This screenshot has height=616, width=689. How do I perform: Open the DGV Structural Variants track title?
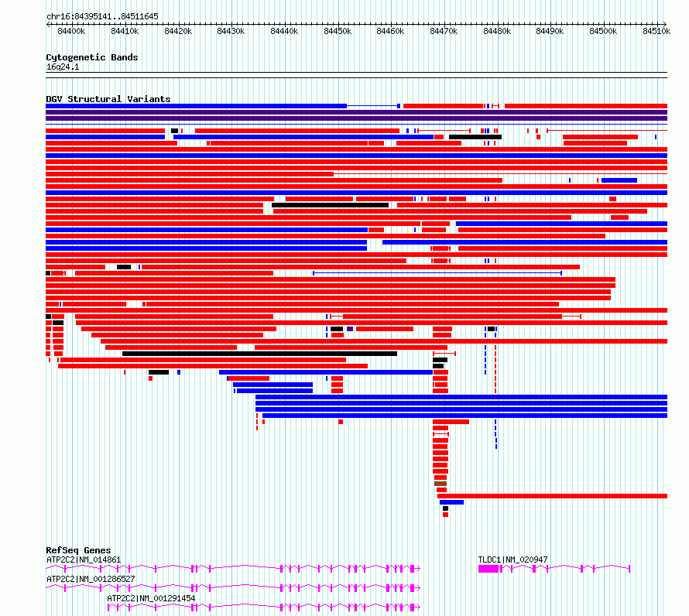pos(108,99)
